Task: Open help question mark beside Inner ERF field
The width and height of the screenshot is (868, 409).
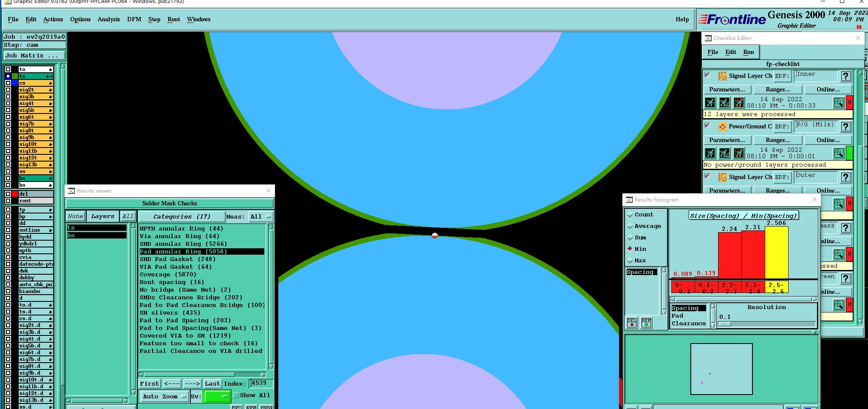Action: 846,76
